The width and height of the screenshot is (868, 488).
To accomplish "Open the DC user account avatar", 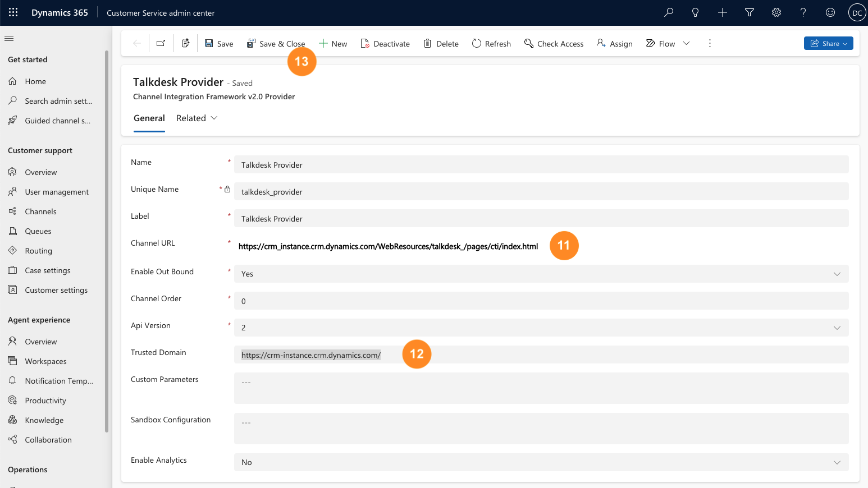I will (x=857, y=12).
